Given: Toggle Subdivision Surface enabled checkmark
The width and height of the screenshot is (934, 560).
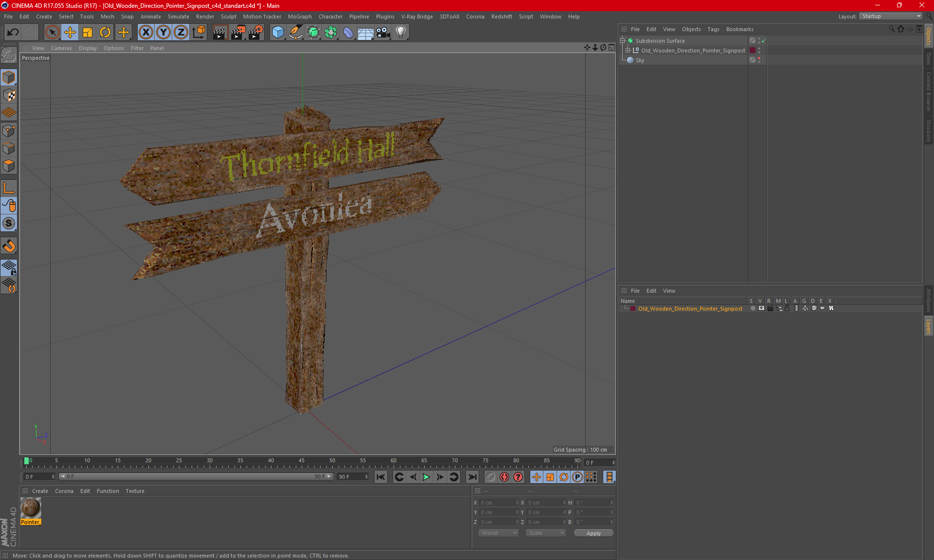Looking at the screenshot, I should [763, 41].
